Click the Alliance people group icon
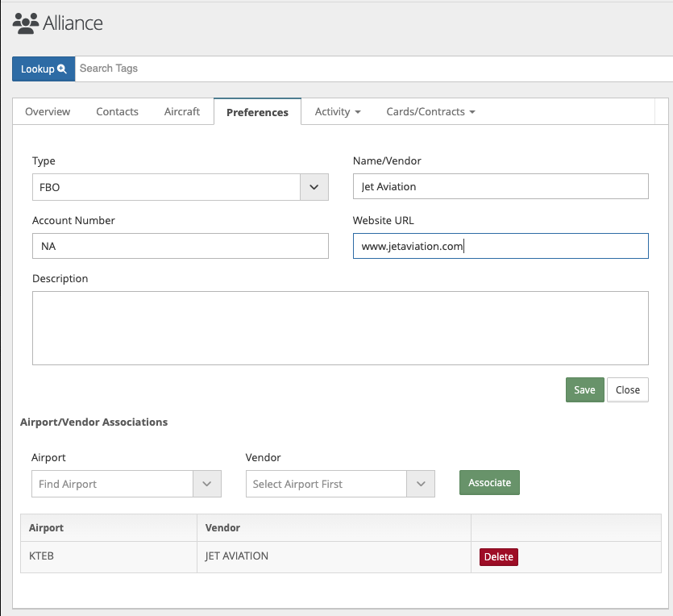This screenshot has height=616, width=673. coord(26,23)
